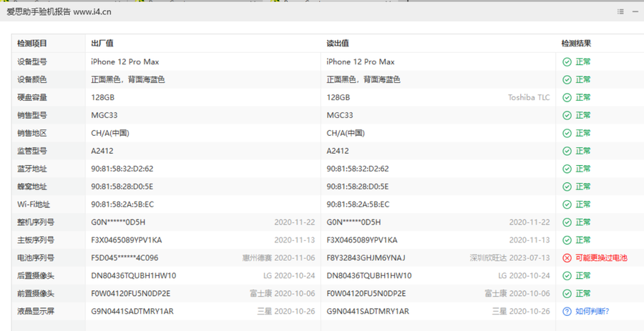Click the green check icon in 后置摄像头 row
Viewport: 644px width, 331px height.
(x=567, y=276)
